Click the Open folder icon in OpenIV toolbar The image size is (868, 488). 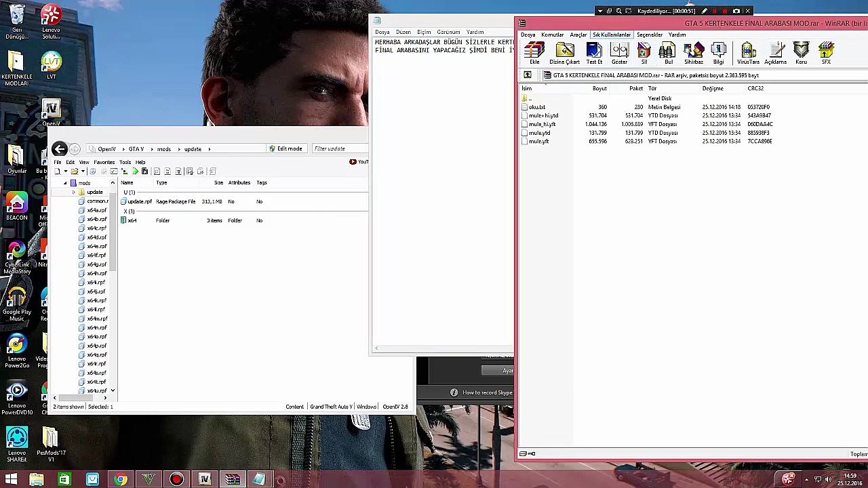tap(75, 171)
